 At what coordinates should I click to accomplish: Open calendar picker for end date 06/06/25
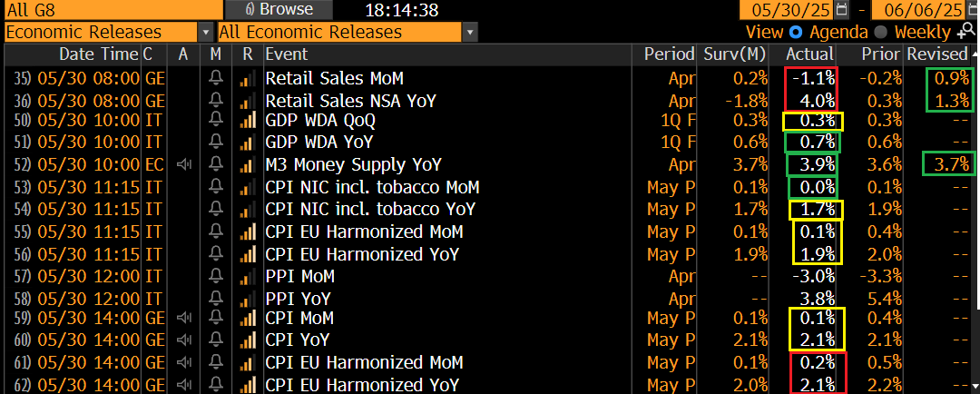(973, 9)
